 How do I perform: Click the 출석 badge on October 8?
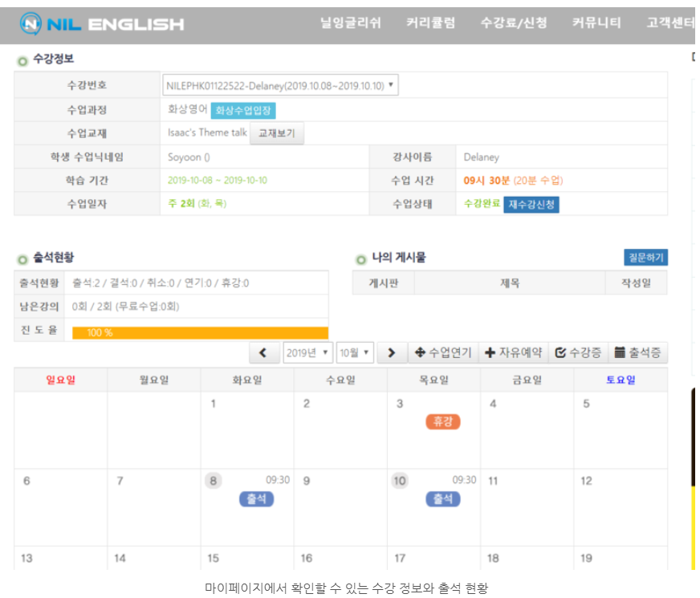(257, 499)
